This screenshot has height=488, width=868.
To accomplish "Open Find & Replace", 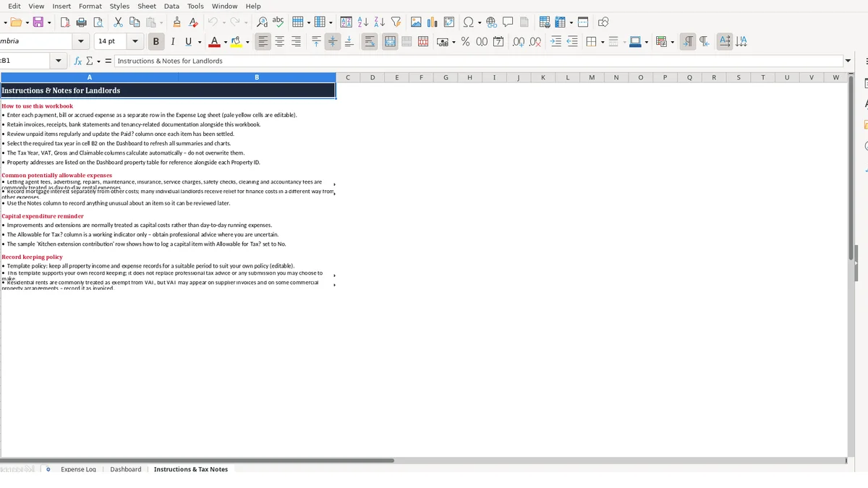I will click(263, 22).
